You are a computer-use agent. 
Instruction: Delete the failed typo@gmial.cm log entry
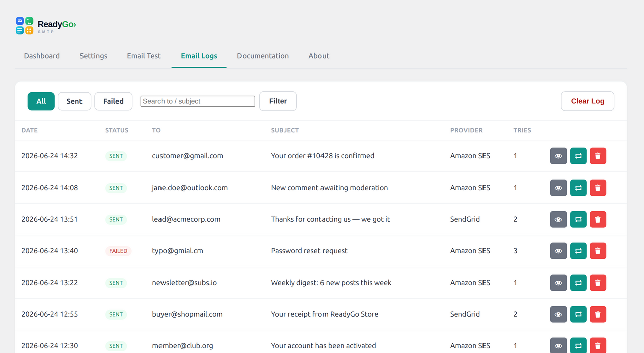598,251
